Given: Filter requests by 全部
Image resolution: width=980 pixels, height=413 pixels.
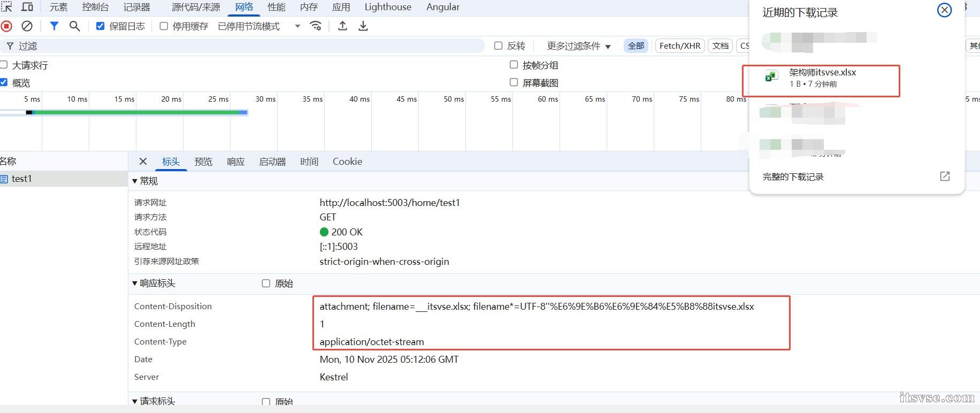Looking at the screenshot, I should pyautogui.click(x=636, y=46).
